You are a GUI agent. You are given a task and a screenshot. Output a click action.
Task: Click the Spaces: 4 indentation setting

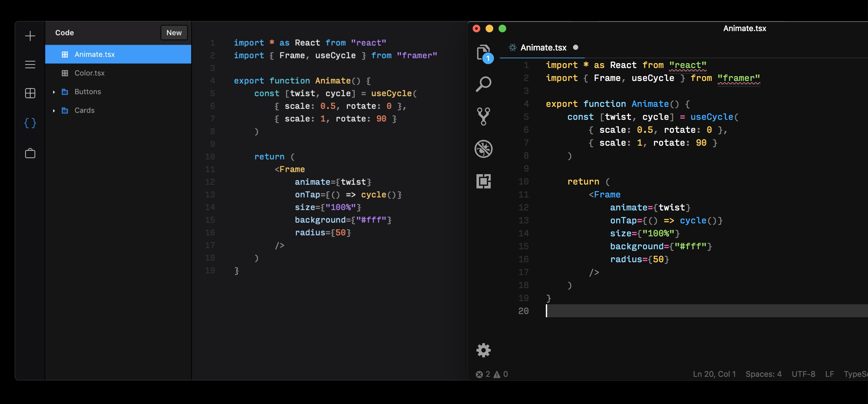coord(763,374)
